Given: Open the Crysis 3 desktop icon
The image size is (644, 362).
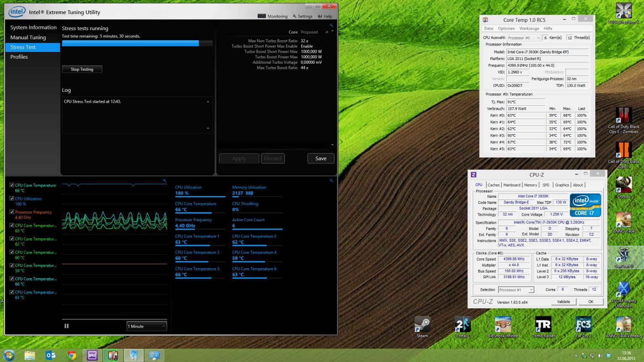Looking at the screenshot, I should tap(624, 187).
